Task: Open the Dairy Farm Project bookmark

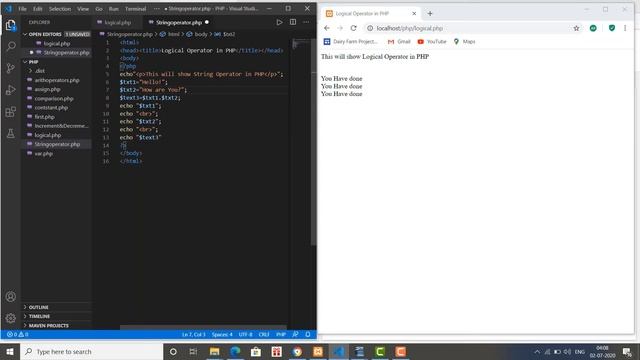Action: click(351, 42)
